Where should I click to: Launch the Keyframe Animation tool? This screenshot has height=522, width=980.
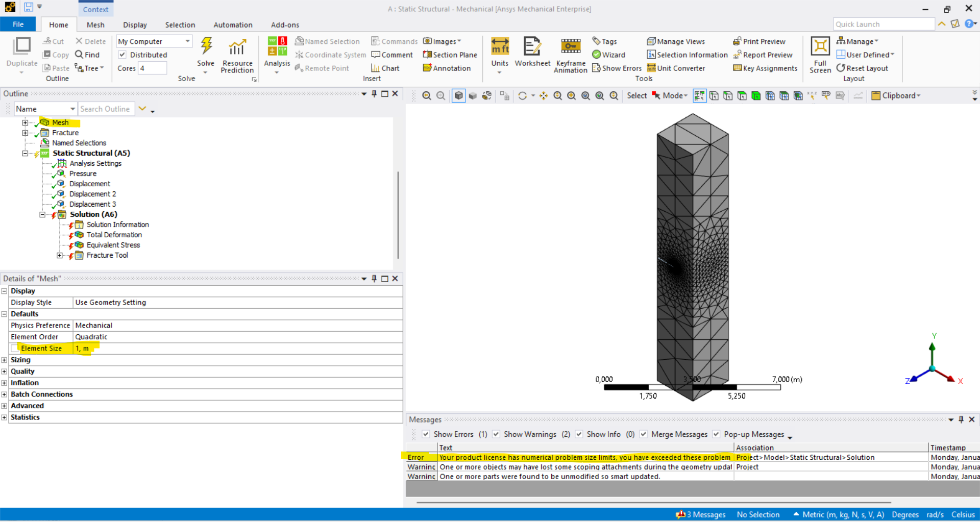click(x=570, y=55)
